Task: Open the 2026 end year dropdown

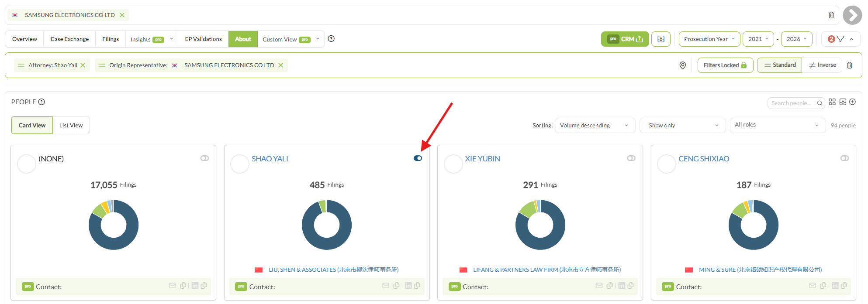Action: tap(797, 39)
